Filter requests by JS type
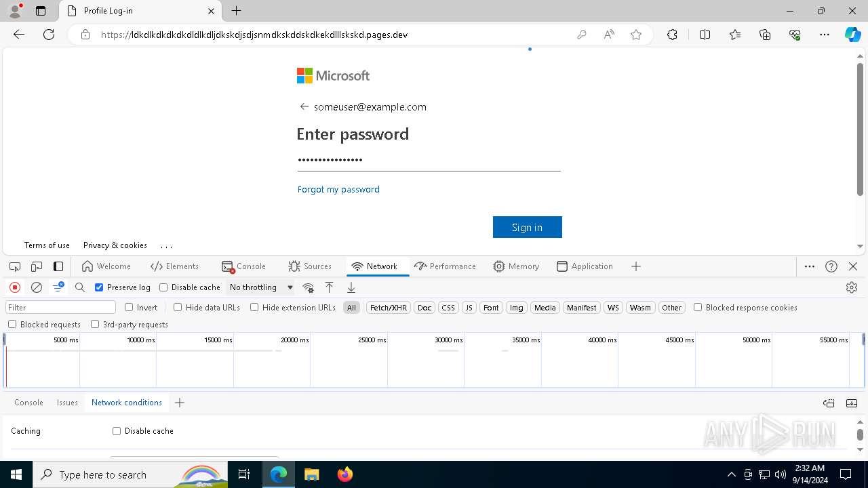The image size is (868, 488). pyautogui.click(x=469, y=308)
